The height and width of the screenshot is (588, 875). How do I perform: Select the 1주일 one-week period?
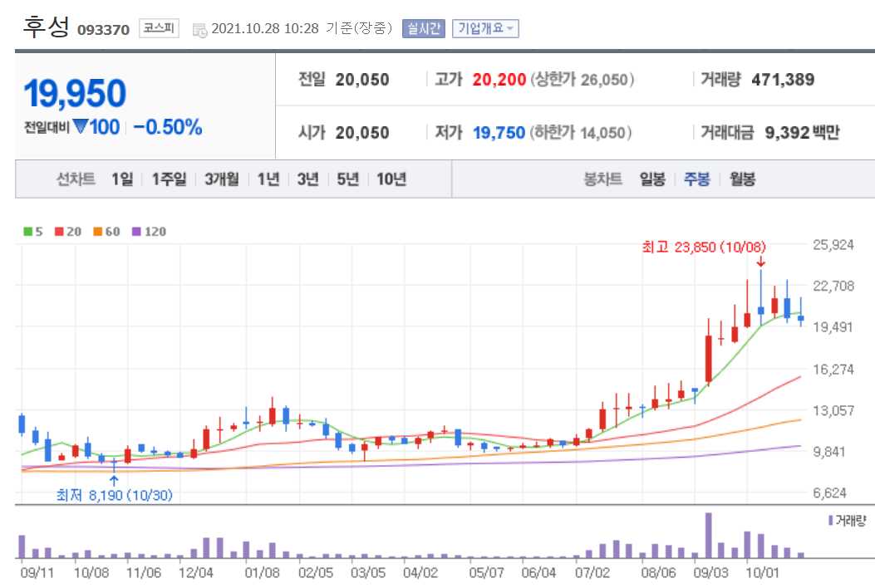168,179
